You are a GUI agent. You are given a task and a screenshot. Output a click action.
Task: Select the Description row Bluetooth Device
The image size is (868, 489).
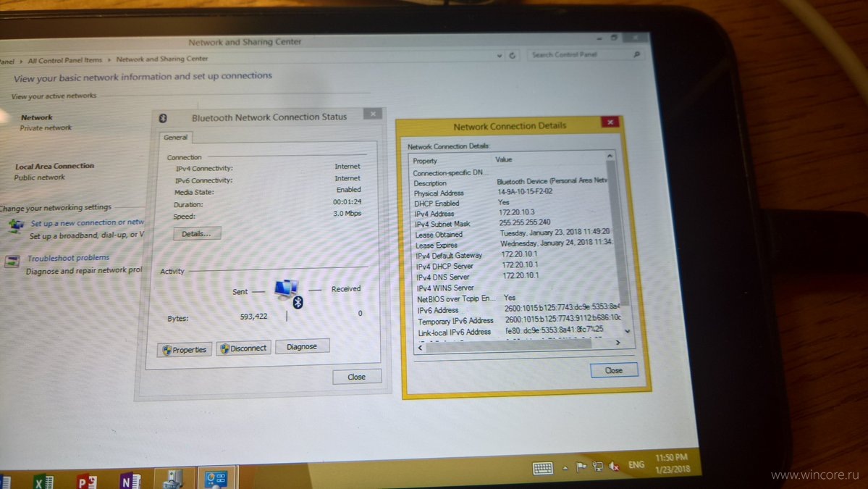click(509, 183)
